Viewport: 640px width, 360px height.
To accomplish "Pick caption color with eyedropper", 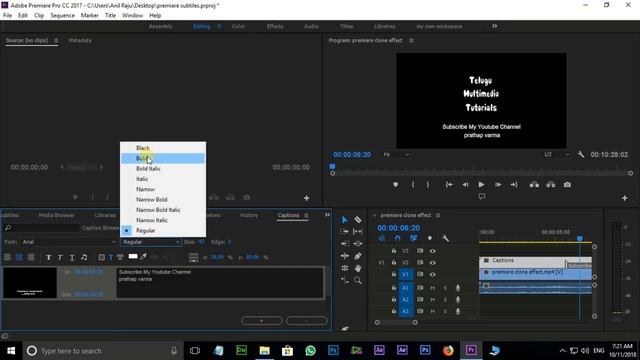I will pyautogui.click(x=144, y=257).
